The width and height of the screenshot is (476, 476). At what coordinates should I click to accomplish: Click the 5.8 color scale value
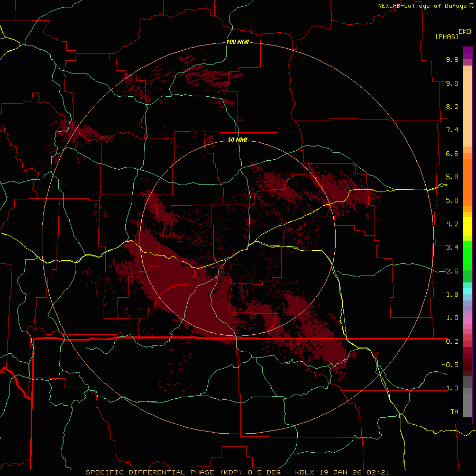pyautogui.click(x=452, y=177)
